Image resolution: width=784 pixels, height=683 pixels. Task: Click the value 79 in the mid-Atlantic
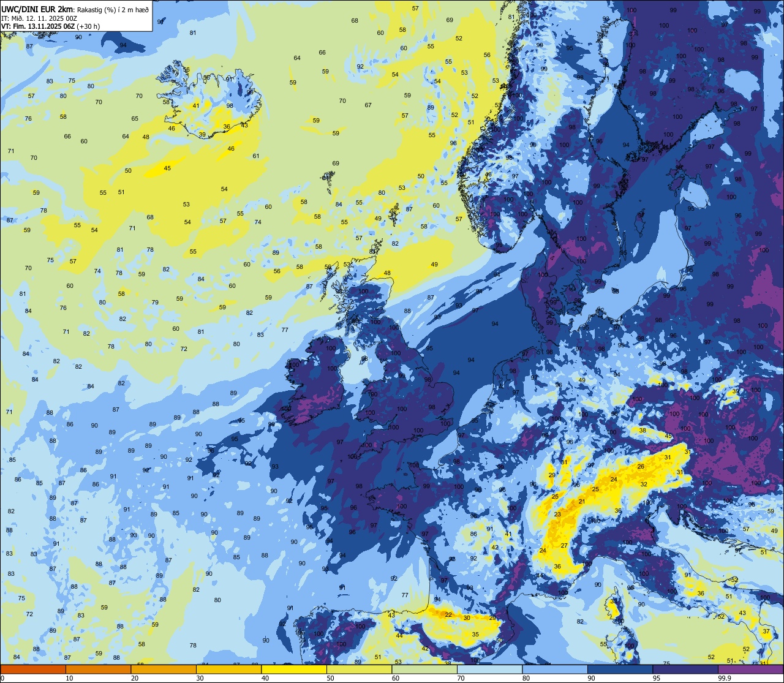155,302
